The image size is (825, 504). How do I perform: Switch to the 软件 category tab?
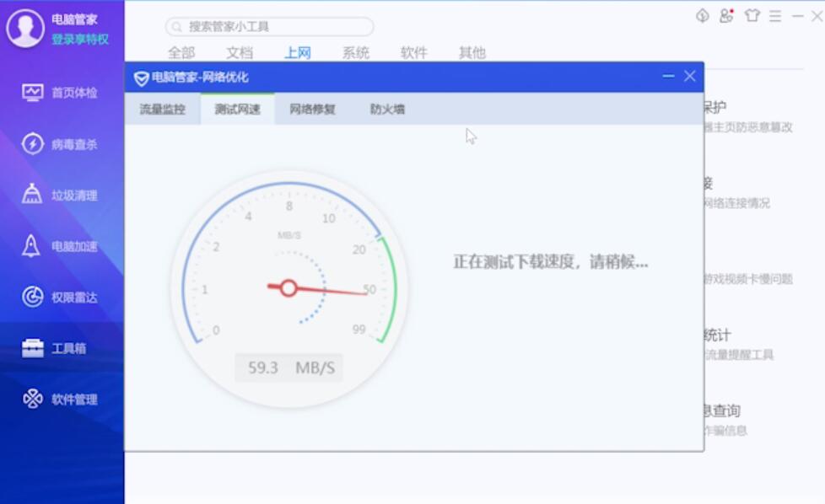[414, 52]
